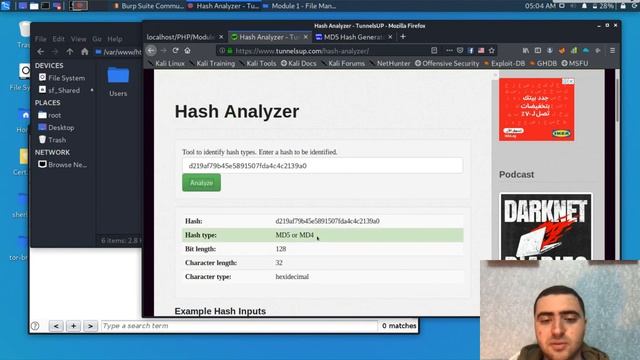The width and height of the screenshot is (640, 360).
Task: Click up-directory arrow in file manager
Action: (x=70, y=51)
